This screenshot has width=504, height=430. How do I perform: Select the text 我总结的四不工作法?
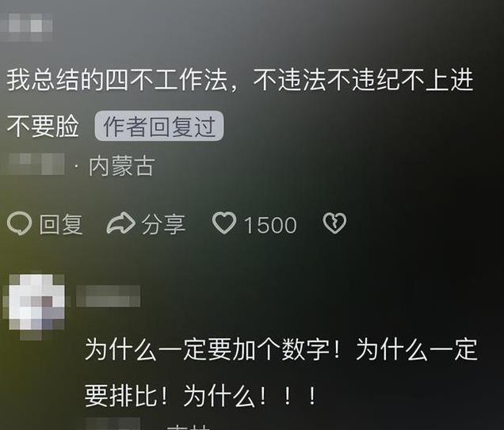pos(117,80)
